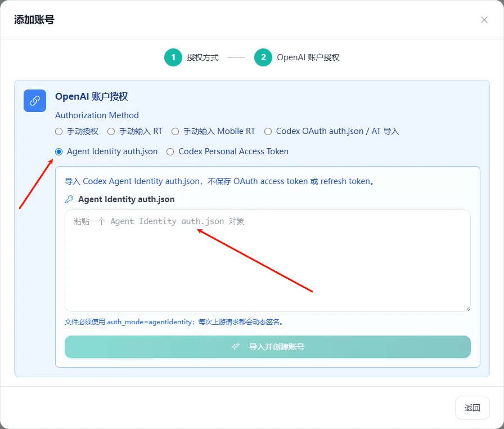
Task: Select the 手动输入 Mobile RT radio option
Action: pos(175,132)
